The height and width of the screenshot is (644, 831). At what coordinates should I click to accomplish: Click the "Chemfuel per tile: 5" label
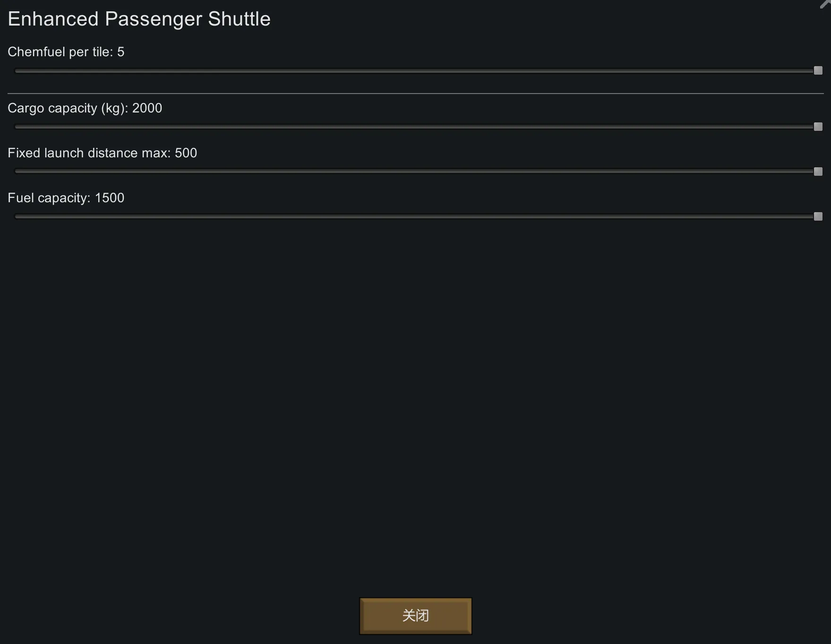coord(66,52)
